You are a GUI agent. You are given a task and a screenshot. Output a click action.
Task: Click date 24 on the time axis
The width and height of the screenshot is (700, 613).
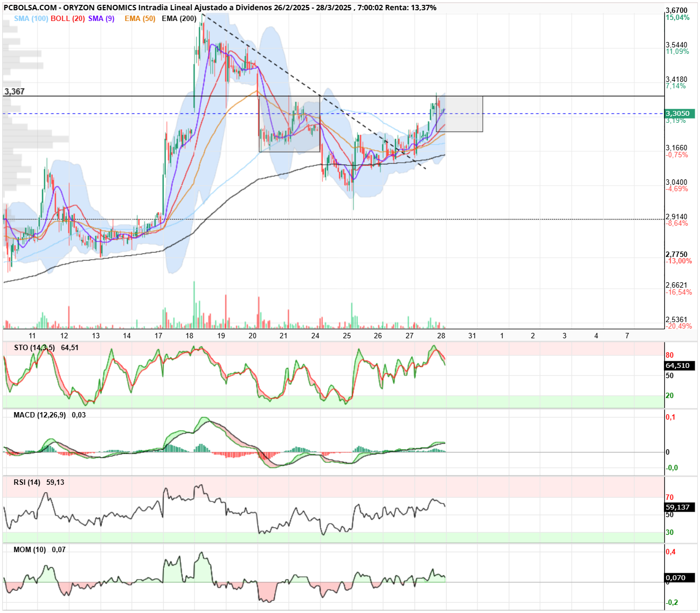point(315,336)
